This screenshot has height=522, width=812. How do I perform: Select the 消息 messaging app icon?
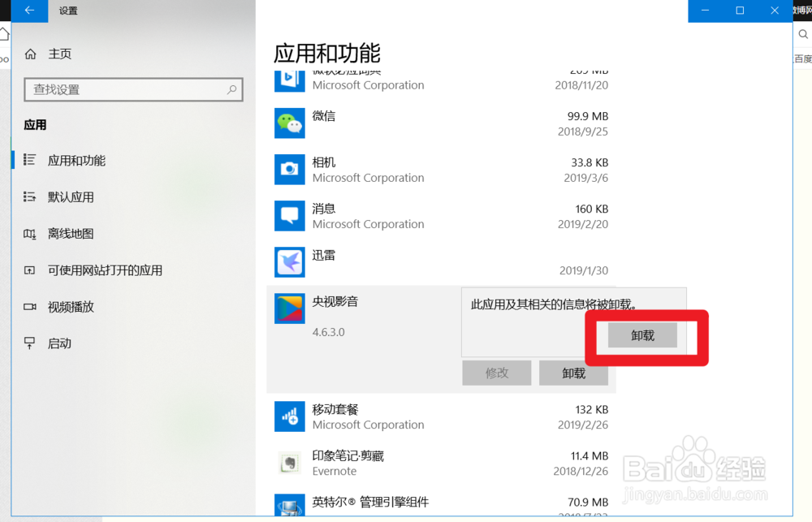(x=290, y=216)
